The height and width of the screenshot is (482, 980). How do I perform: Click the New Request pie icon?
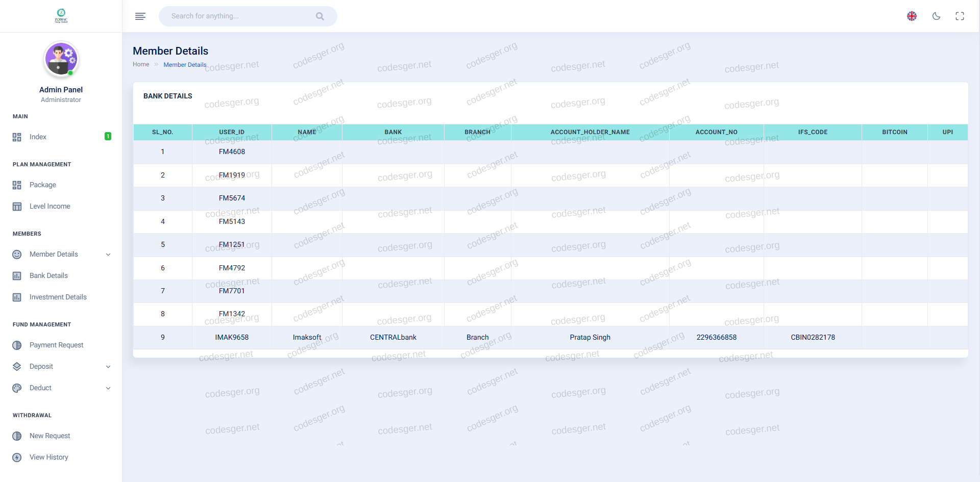click(x=17, y=436)
